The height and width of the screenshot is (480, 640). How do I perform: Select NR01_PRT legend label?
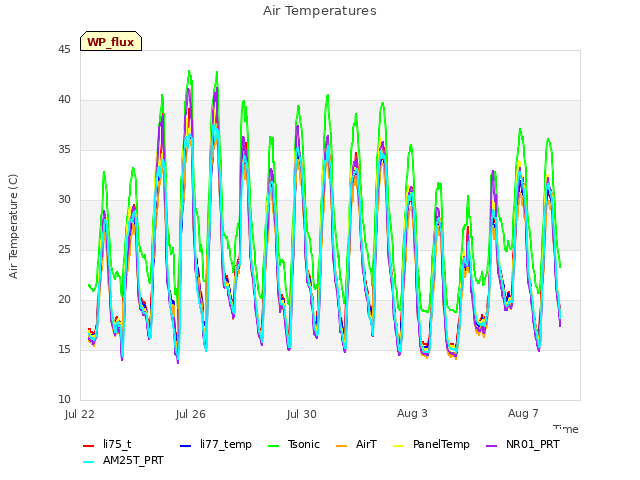[x=533, y=444]
